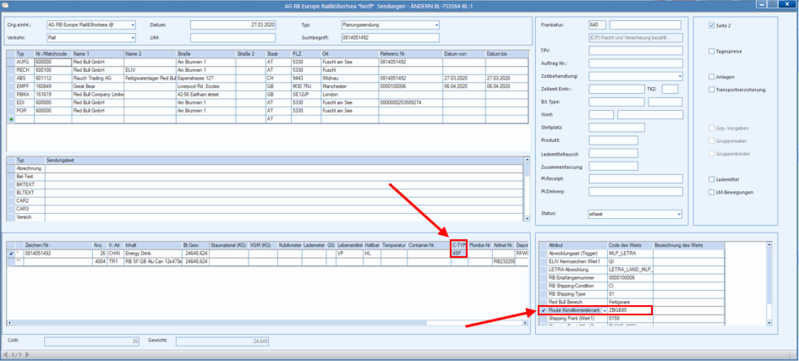Image resolution: width=799 pixels, height=361 pixels.
Task: Select the ABS row with Rauch Trading AG
Action: point(267,78)
